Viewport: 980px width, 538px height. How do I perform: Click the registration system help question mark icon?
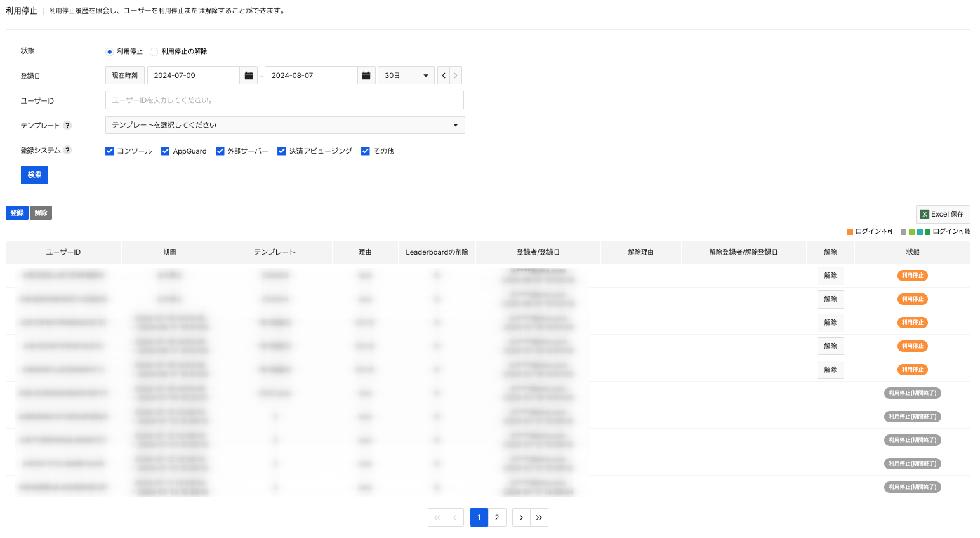click(67, 150)
